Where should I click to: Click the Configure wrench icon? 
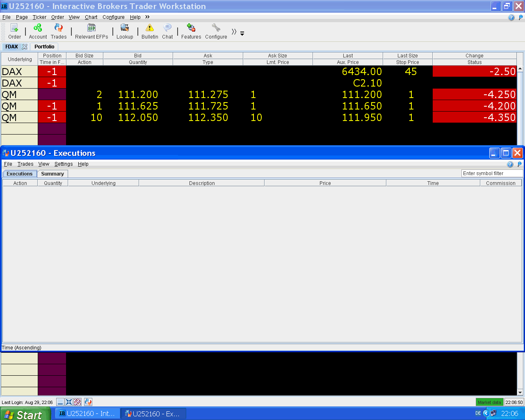click(216, 28)
